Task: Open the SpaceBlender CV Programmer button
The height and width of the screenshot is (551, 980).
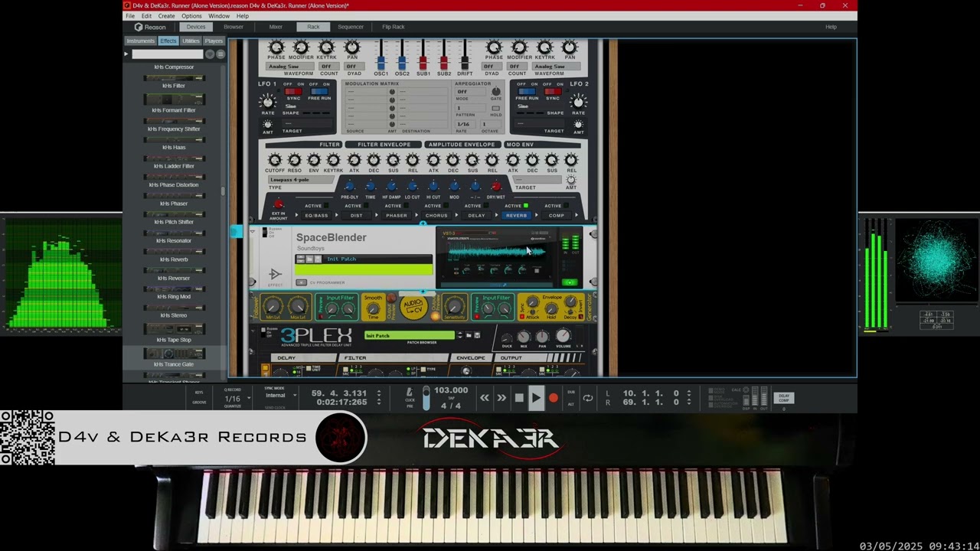Action: point(302,282)
